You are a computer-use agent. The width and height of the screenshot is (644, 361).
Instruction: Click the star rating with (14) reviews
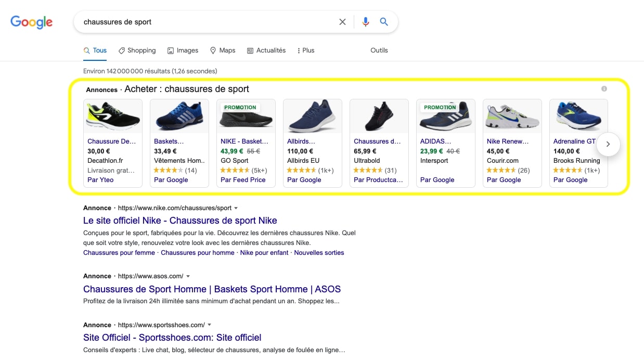pos(169,171)
